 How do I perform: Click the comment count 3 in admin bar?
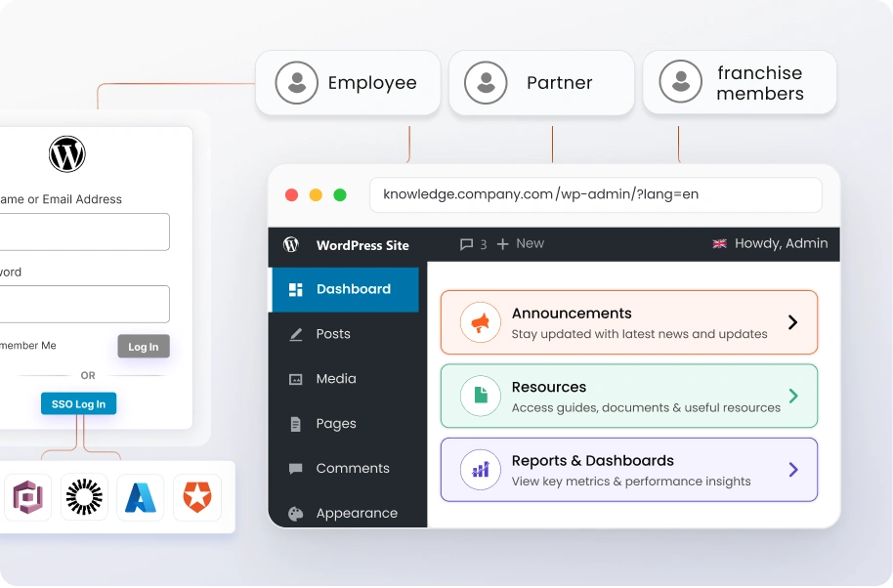pos(483,245)
